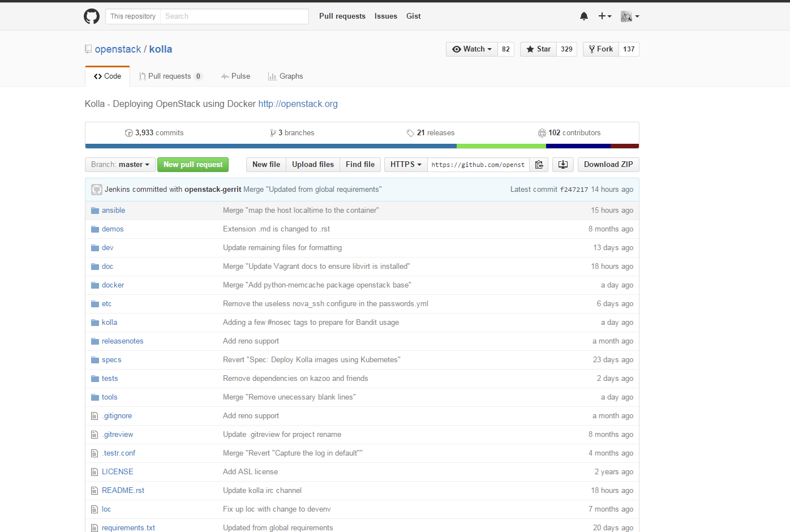Open the 102 contributors link
Screen dimensions: 790x532
[569, 133]
